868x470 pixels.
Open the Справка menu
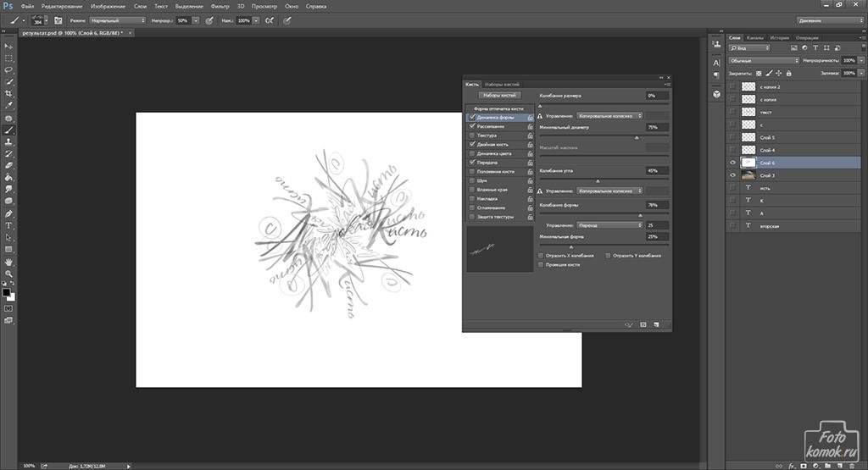(315, 6)
